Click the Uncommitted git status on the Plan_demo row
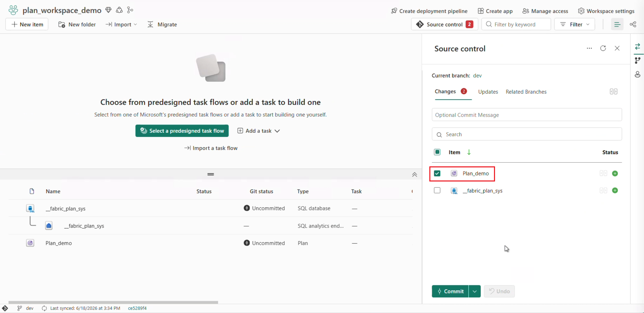644x313 pixels. (264, 243)
